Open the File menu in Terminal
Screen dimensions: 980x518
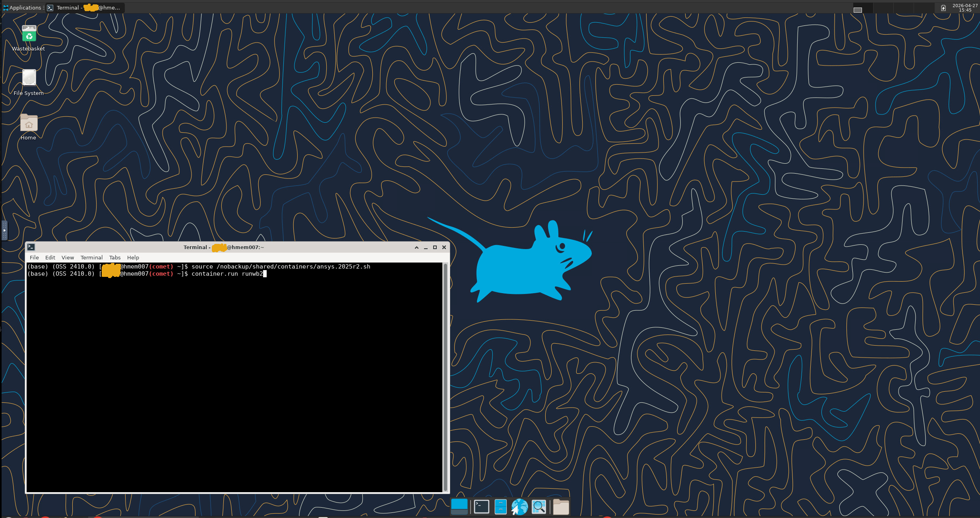tap(34, 257)
